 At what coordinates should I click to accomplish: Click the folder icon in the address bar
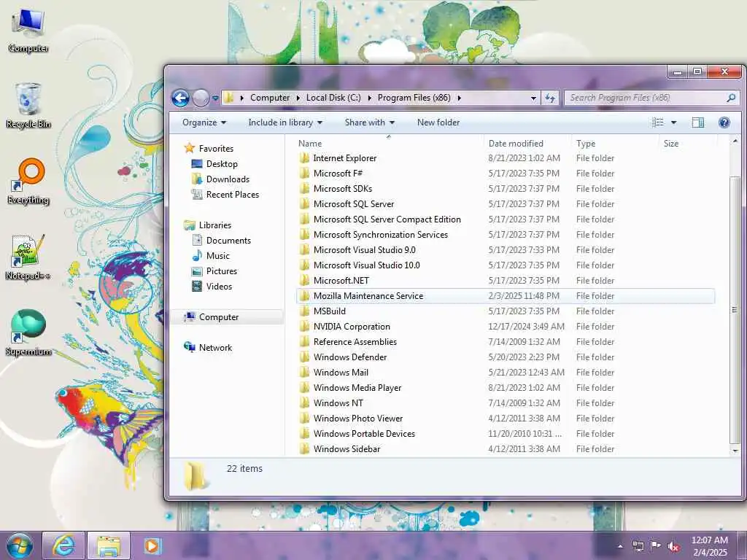click(x=229, y=98)
